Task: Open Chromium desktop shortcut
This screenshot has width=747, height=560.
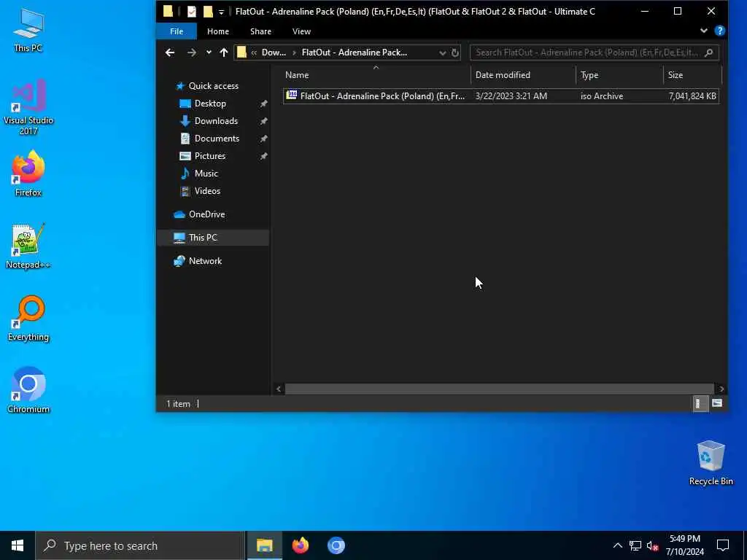Action: (x=28, y=389)
